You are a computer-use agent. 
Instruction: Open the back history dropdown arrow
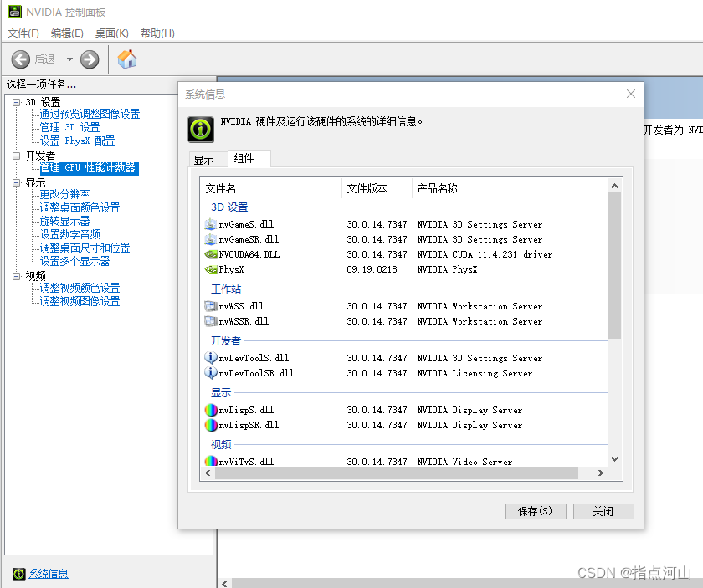69,59
